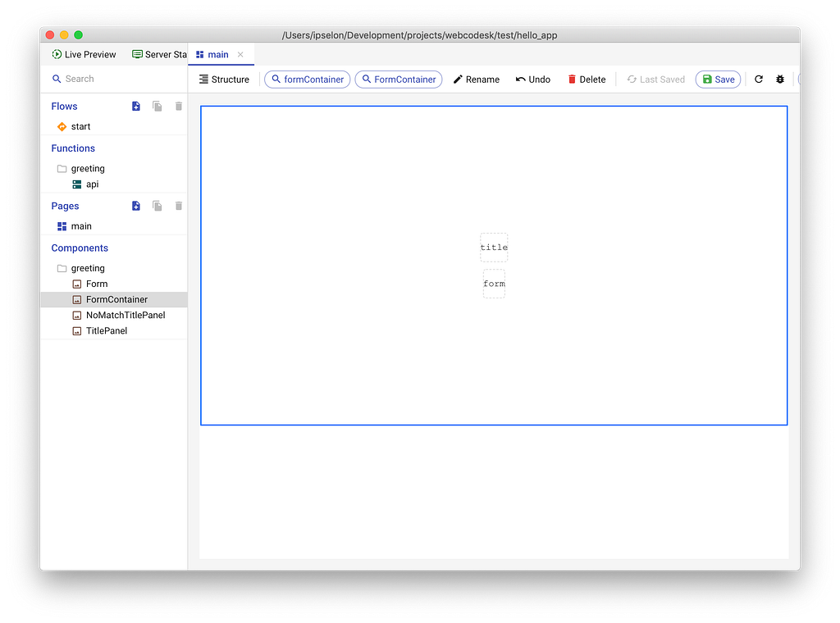
Task: Click the NoMatchTitlePanel component icon
Action: (x=77, y=316)
